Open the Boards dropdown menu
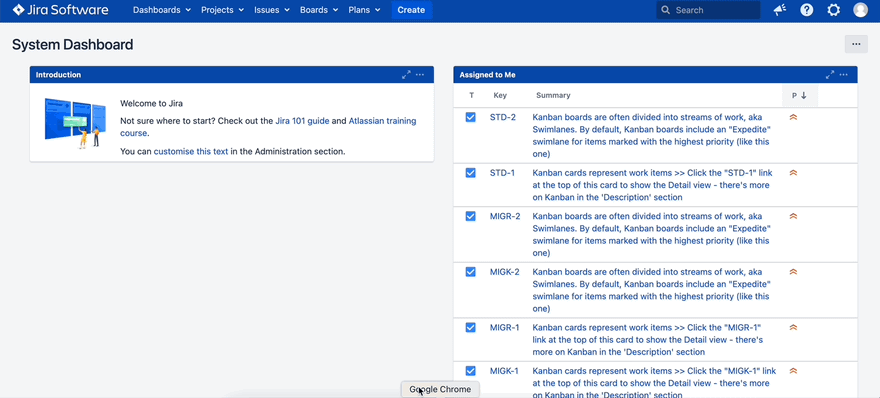The width and height of the screenshot is (880, 398). (319, 10)
